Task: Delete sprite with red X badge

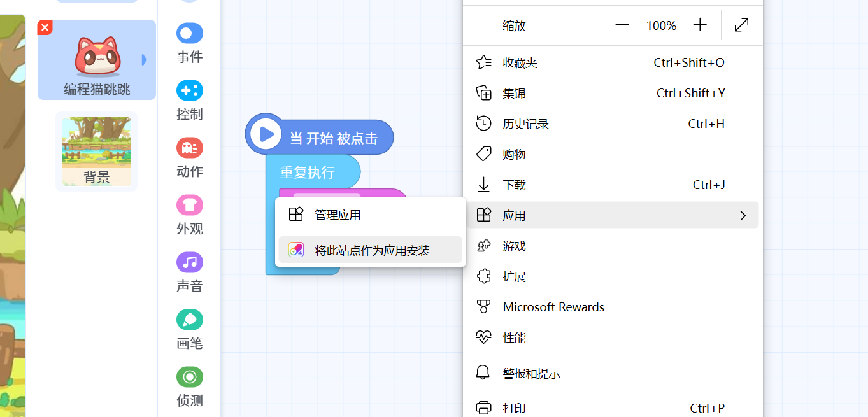Action: [45, 27]
